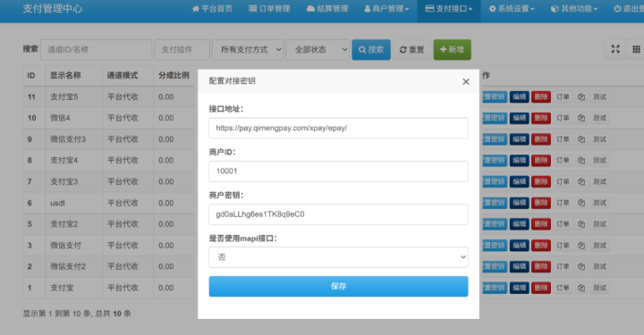Focus the 支付插件 filter field
The width and height of the screenshot is (644, 335).
point(182,50)
